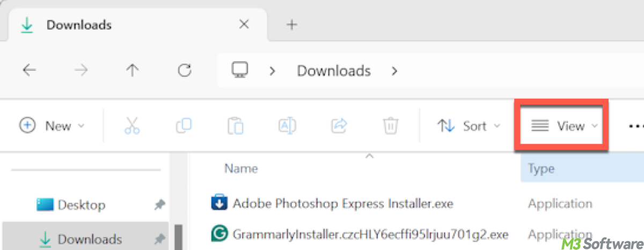
Task: Open Desktop in the navigation pane
Action: tap(71, 205)
